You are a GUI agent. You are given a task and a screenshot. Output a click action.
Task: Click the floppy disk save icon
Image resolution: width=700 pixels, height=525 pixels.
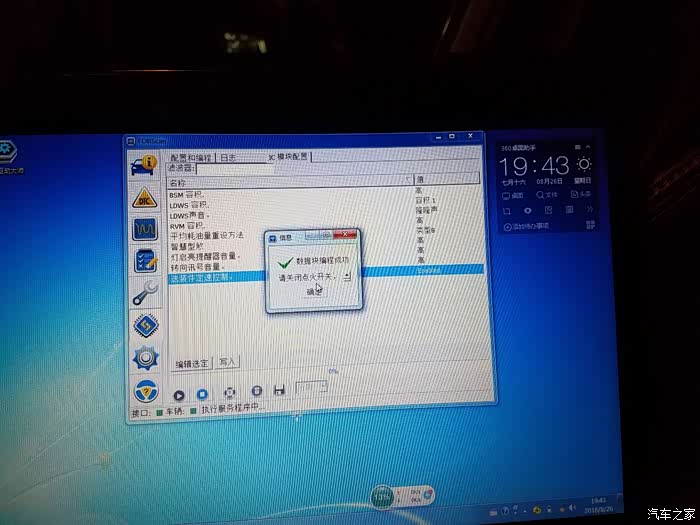point(279,390)
